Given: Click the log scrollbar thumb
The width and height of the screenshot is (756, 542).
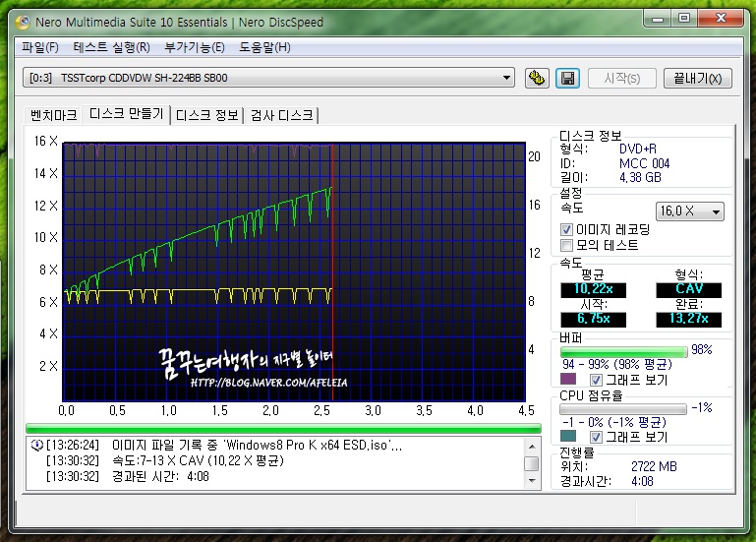Looking at the screenshot, I should [x=531, y=463].
